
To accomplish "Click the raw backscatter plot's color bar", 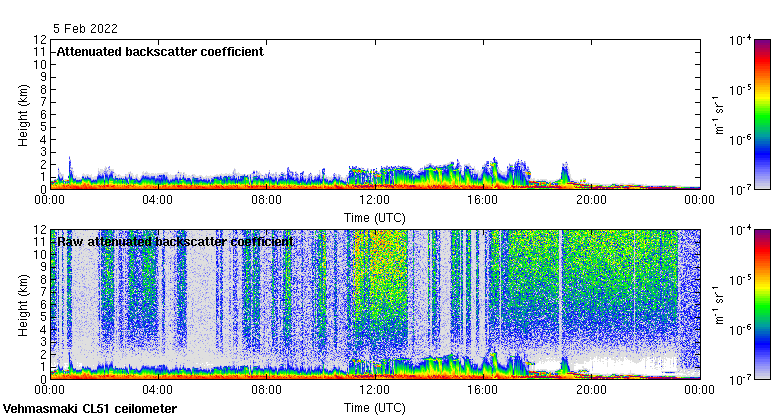I will 762,303.
